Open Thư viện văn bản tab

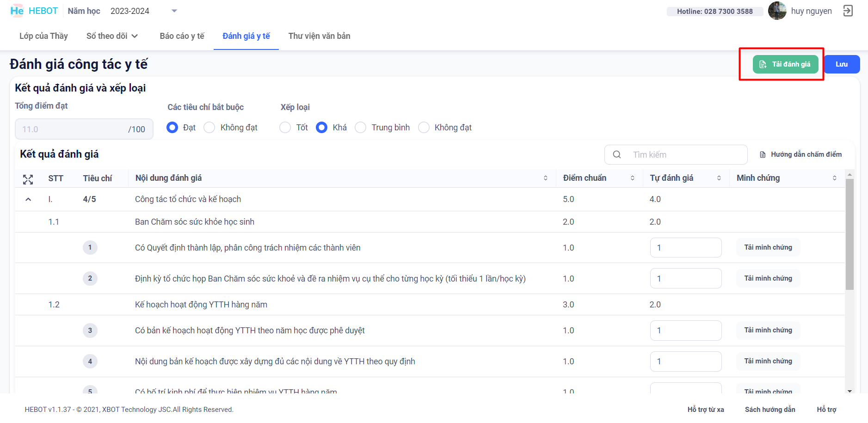pyautogui.click(x=319, y=36)
